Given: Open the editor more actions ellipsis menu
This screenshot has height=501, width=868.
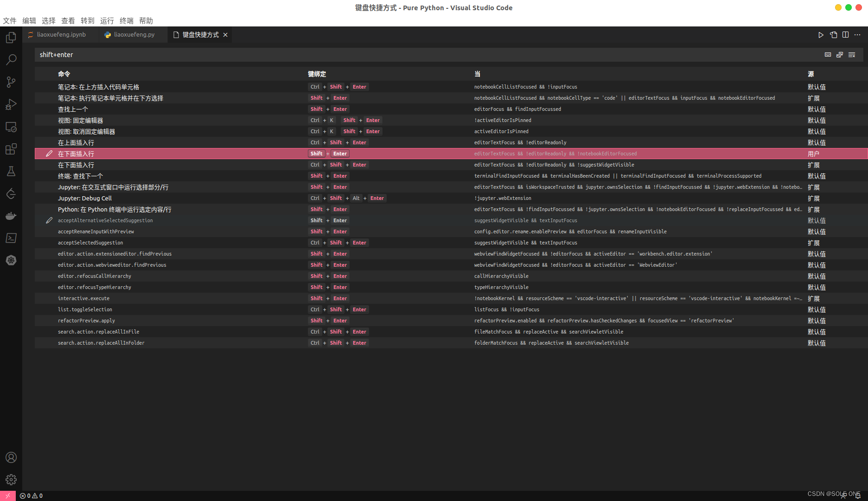Looking at the screenshot, I should click(857, 35).
